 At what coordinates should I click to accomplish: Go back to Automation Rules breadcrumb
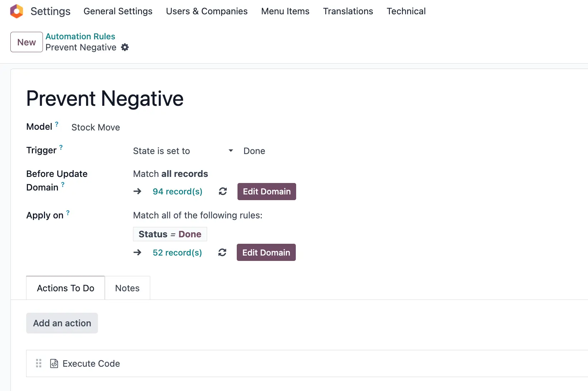[80, 36]
